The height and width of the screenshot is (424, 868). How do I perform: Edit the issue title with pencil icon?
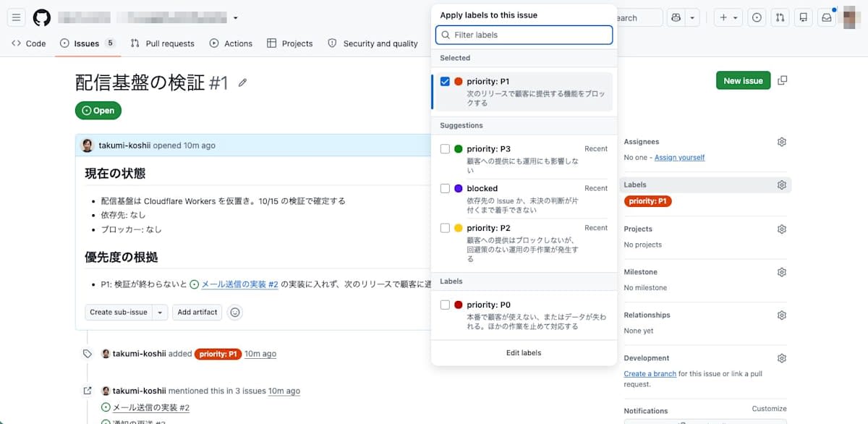pyautogui.click(x=242, y=83)
